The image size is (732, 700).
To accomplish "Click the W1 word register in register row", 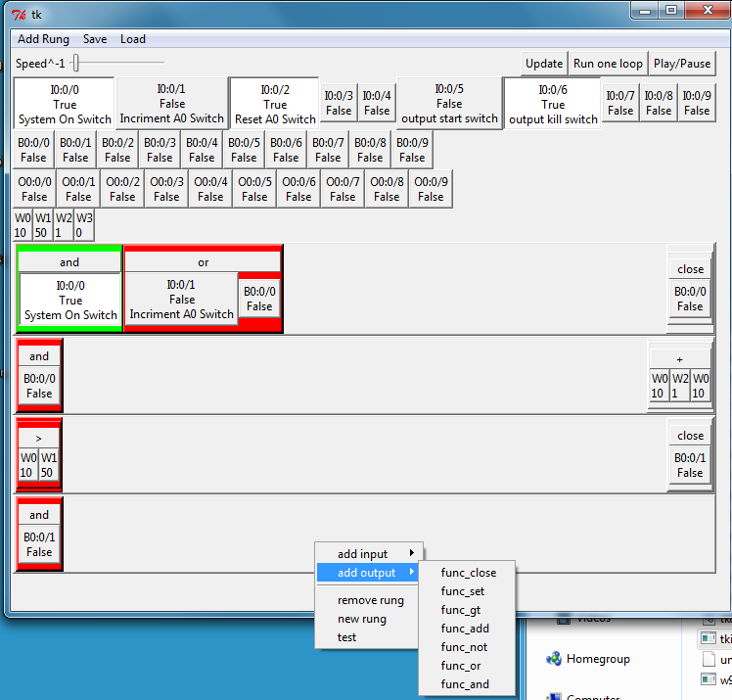I will coord(43,225).
